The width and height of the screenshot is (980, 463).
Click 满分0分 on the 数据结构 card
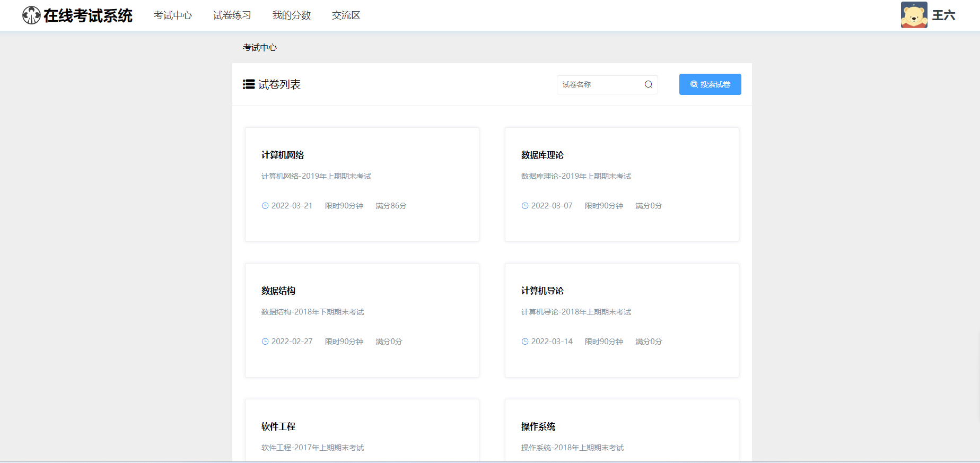[389, 342]
